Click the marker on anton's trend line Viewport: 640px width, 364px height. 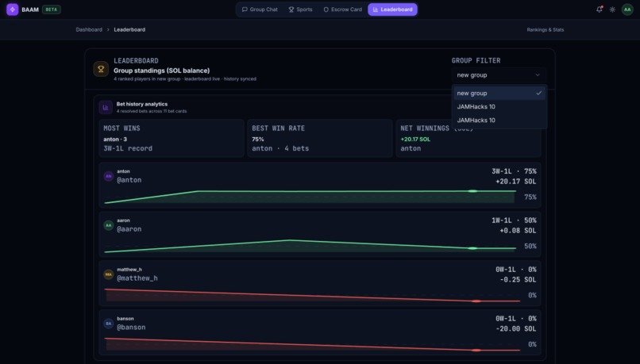coord(472,191)
